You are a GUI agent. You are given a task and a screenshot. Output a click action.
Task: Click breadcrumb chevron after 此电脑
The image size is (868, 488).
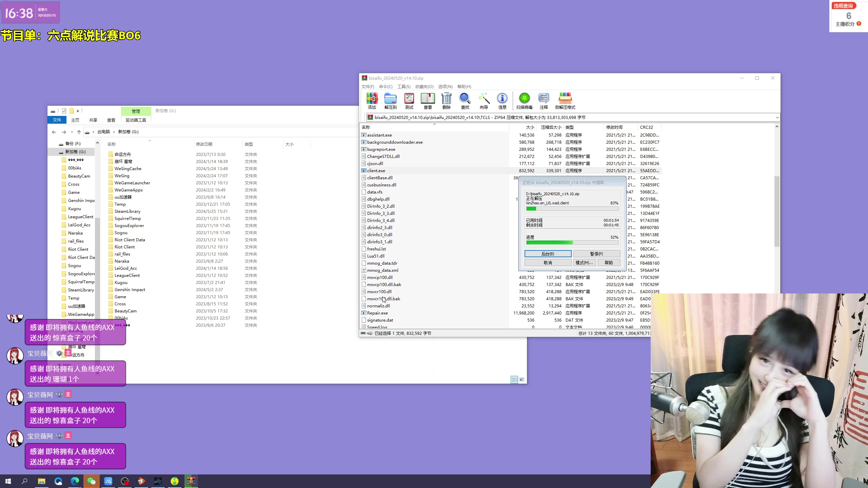click(x=114, y=132)
